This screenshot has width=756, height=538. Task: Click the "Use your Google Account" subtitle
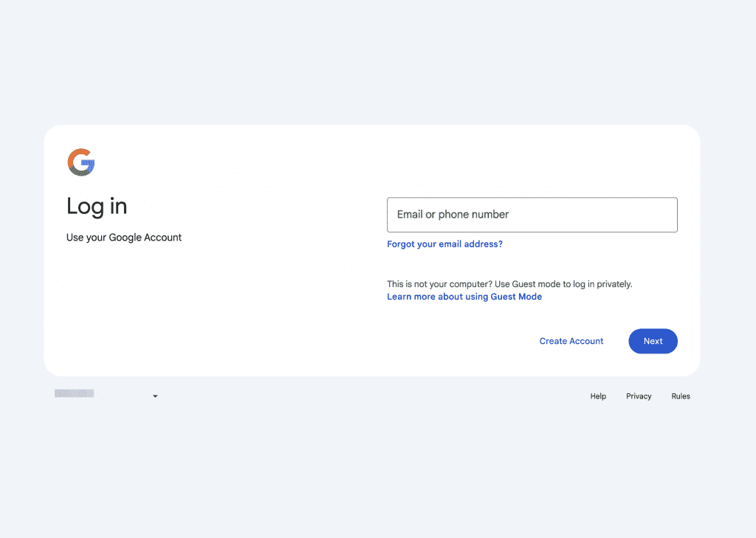(x=124, y=238)
